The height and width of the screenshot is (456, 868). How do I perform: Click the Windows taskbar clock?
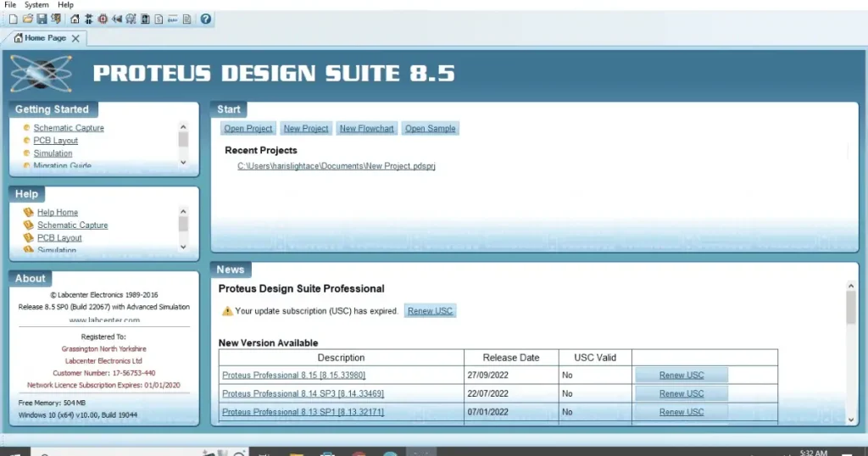(x=813, y=453)
